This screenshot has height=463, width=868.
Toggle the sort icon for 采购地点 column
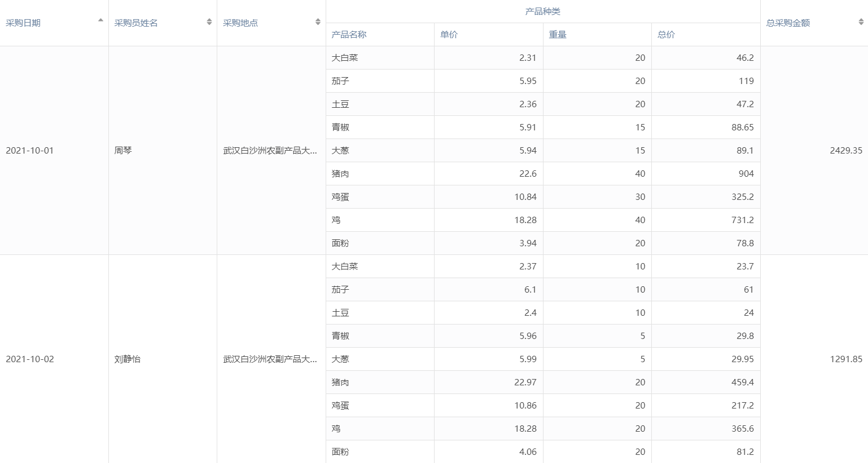(318, 22)
